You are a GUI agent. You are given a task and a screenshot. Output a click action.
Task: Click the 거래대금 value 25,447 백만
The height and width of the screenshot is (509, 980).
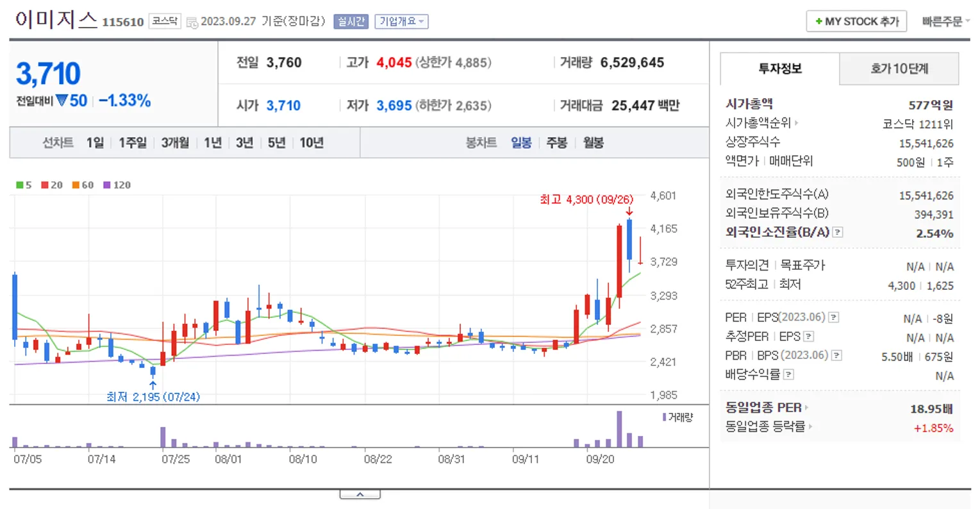645,106
